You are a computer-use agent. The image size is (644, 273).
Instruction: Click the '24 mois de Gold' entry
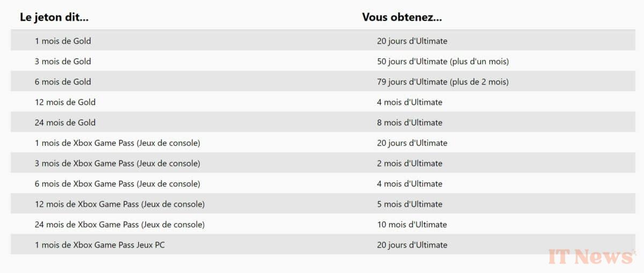pos(65,122)
